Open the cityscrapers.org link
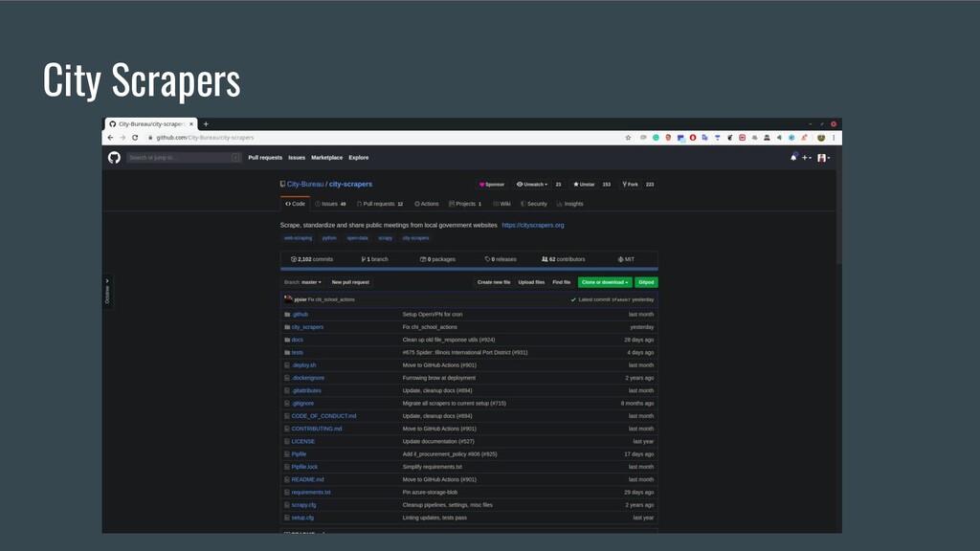This screenshot has height=551, width=980. [532, 225]
